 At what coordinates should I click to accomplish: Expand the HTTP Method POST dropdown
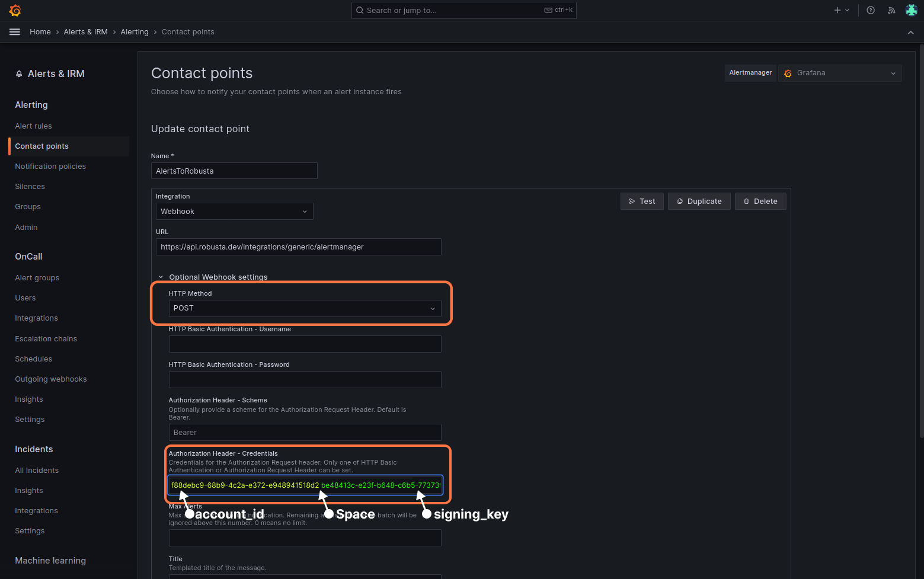305,308
